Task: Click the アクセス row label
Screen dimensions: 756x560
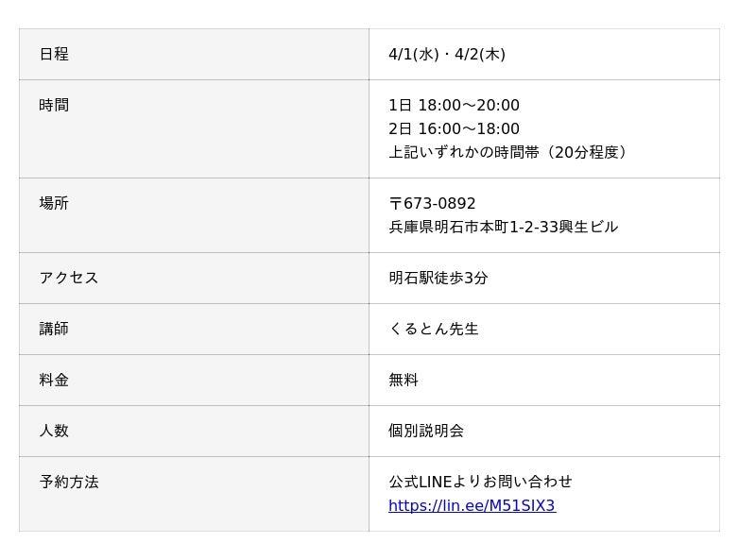Action: 69,279
